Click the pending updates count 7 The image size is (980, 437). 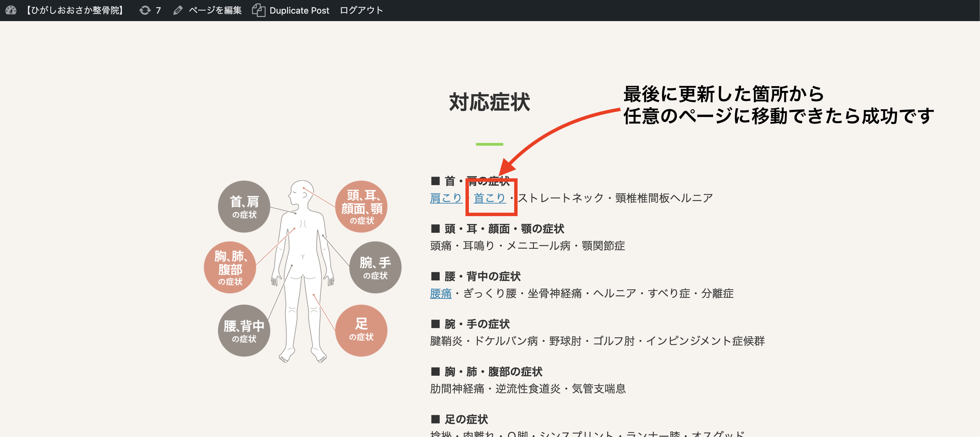click(x=158, y=10)
